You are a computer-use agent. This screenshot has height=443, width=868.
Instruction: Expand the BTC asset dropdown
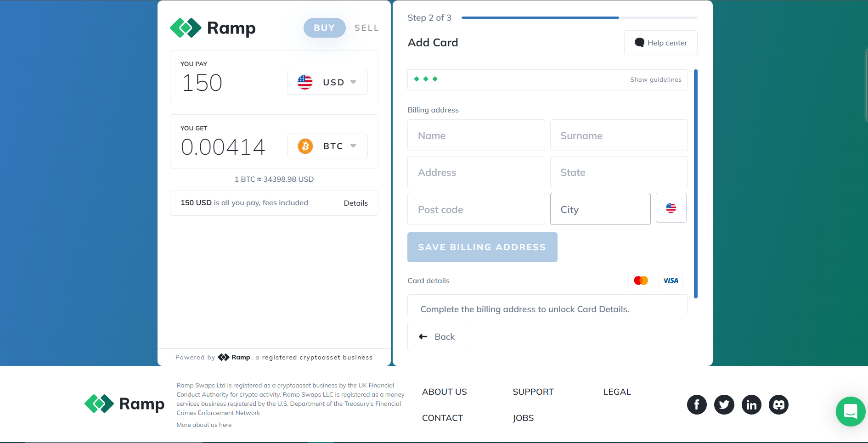(x=327, y=146)
